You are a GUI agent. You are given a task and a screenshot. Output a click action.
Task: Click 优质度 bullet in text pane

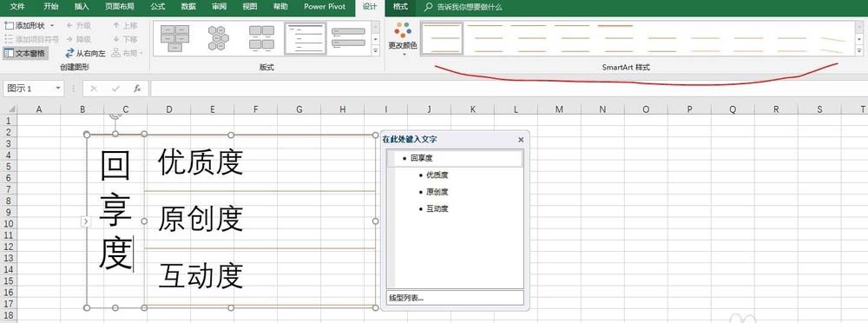(x=437, y=175)
